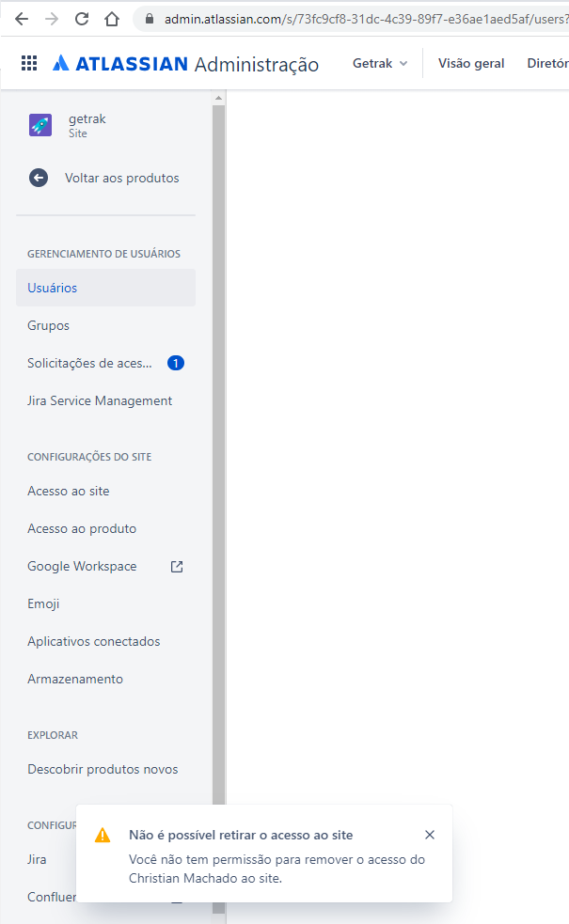Select Usuários in the sidebar
Screen dimensions: 569x924
tap(105, 288)
